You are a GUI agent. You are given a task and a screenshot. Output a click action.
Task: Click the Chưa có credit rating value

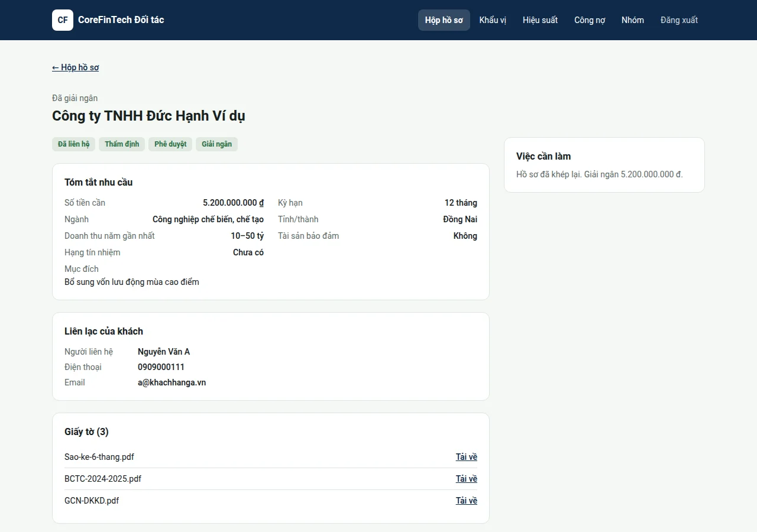248,252
